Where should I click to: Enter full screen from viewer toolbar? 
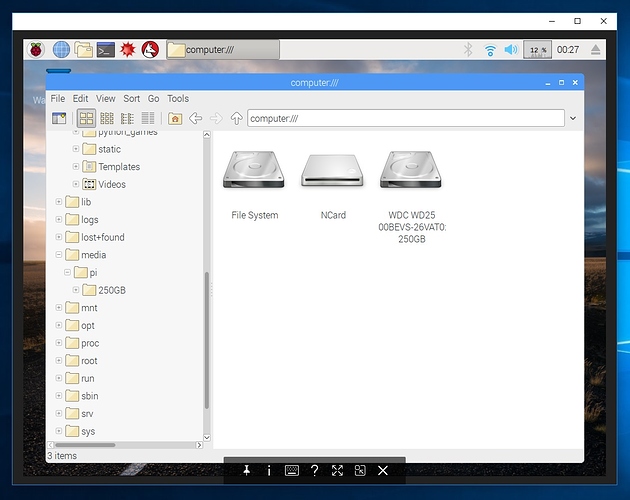[338, 470]
